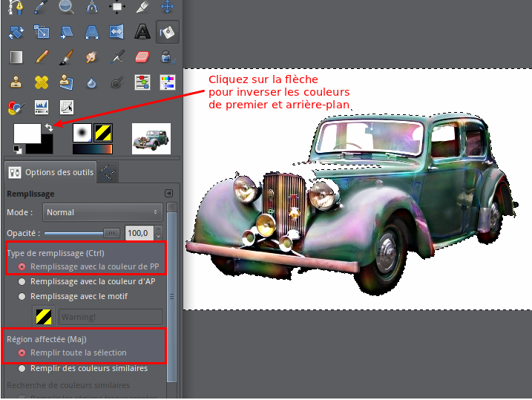Screen dimensions: 532x400
Task: Open the tool options panel menu arrow
Action: (169, 193)
